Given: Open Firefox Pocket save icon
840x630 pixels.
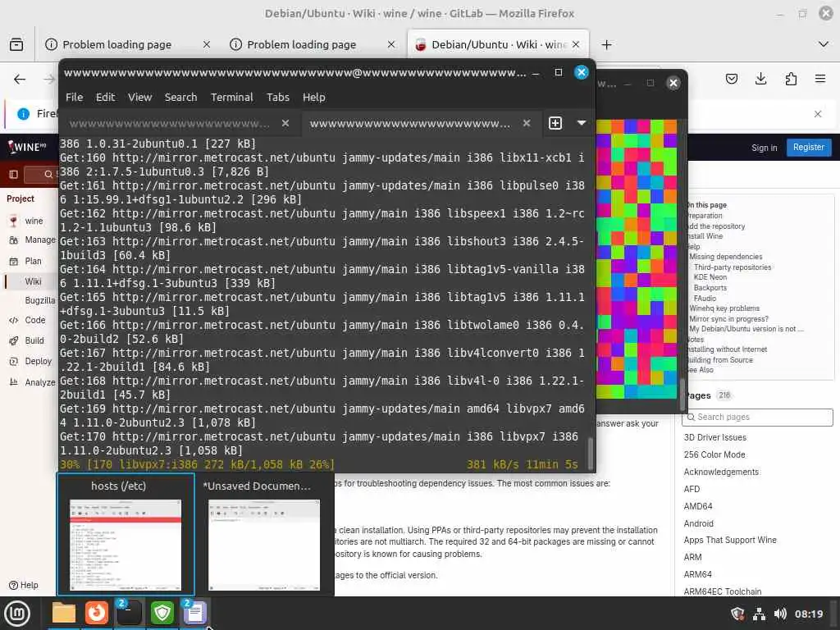Looking at the screenshot, I should point(731,80).
